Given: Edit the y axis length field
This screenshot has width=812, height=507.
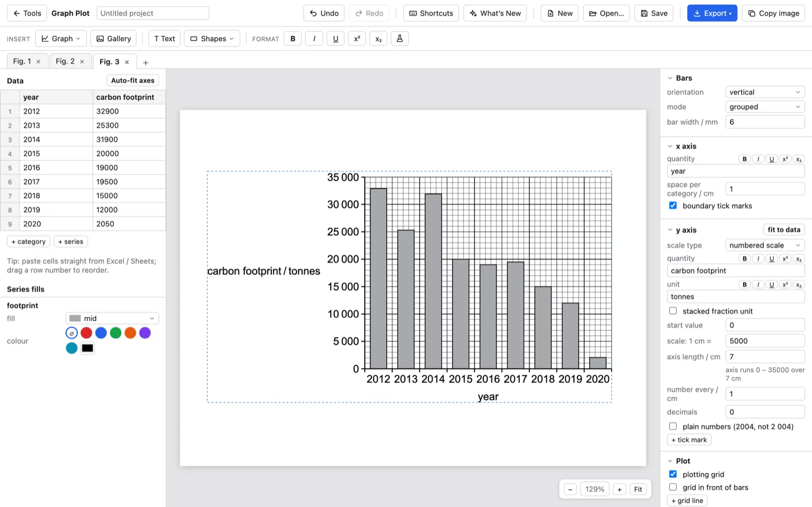Looking at the screenshot, I should pos(765,357).
